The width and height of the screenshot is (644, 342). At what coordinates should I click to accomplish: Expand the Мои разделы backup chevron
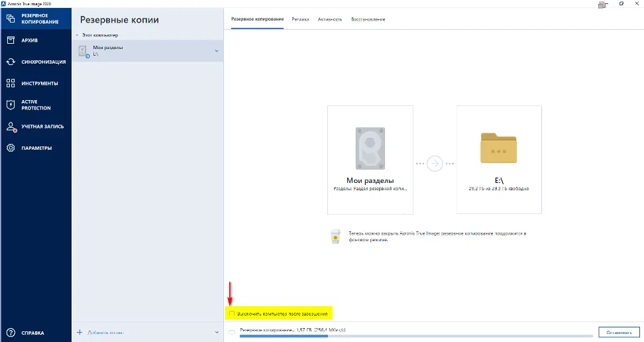pos(217,51)
